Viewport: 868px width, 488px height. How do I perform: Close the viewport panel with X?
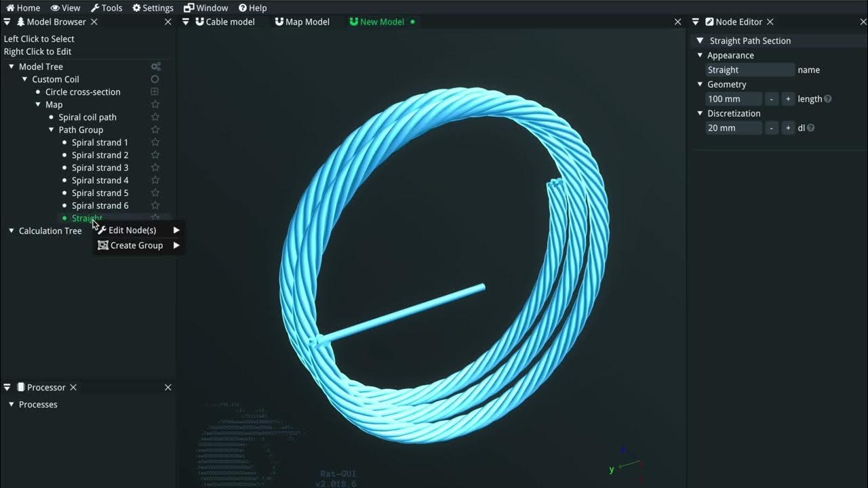677,22
